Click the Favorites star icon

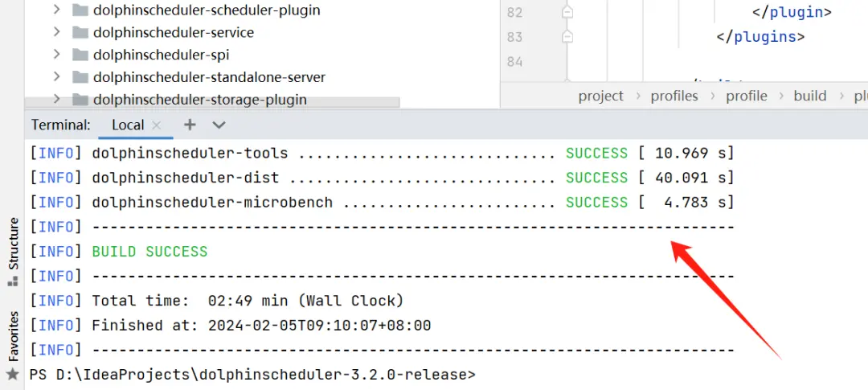12,374
